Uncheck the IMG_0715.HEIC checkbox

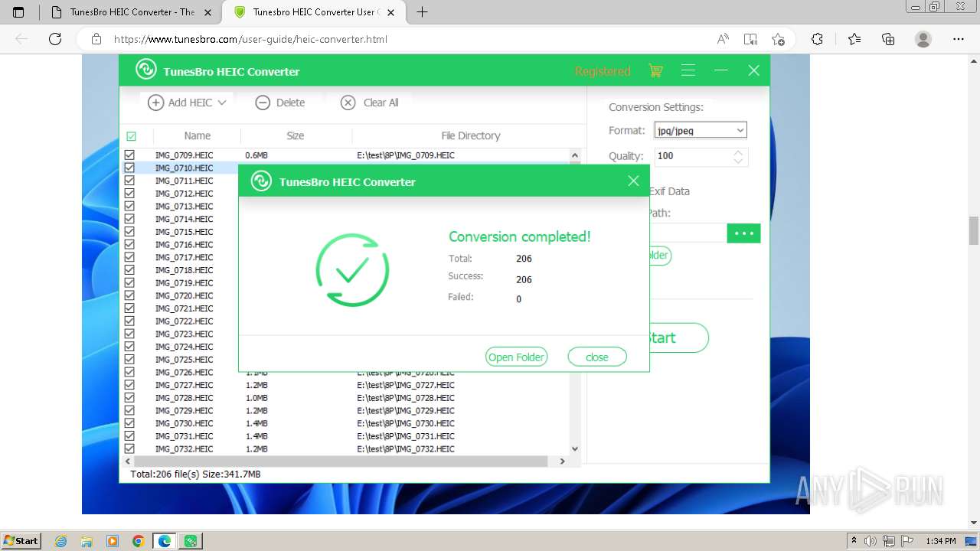129,232
